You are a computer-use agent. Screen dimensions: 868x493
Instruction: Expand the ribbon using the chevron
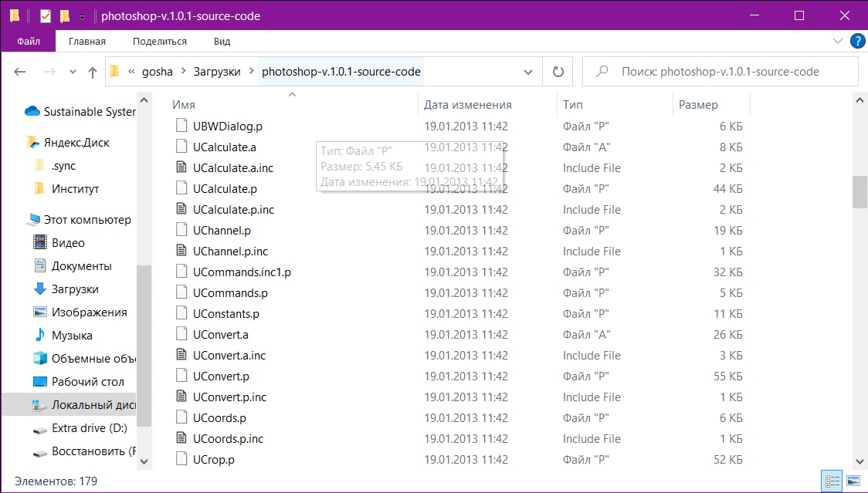(x=838, y=41)
